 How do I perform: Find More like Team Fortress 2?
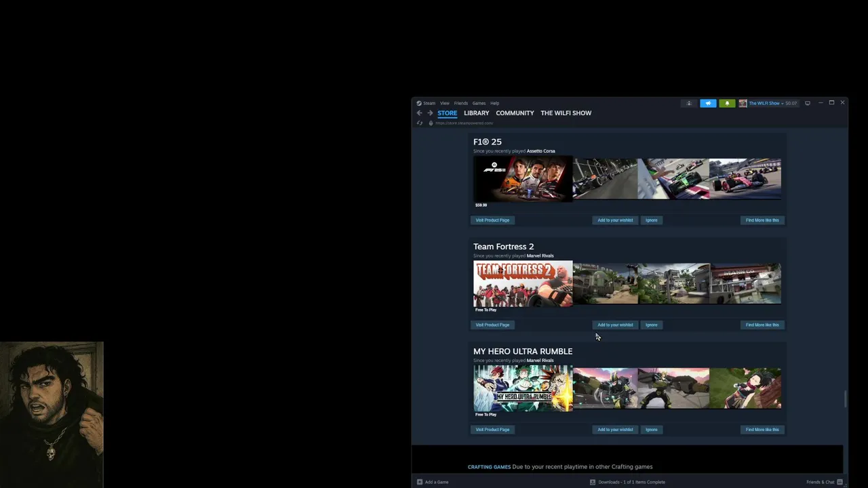[x=762, y=325]
